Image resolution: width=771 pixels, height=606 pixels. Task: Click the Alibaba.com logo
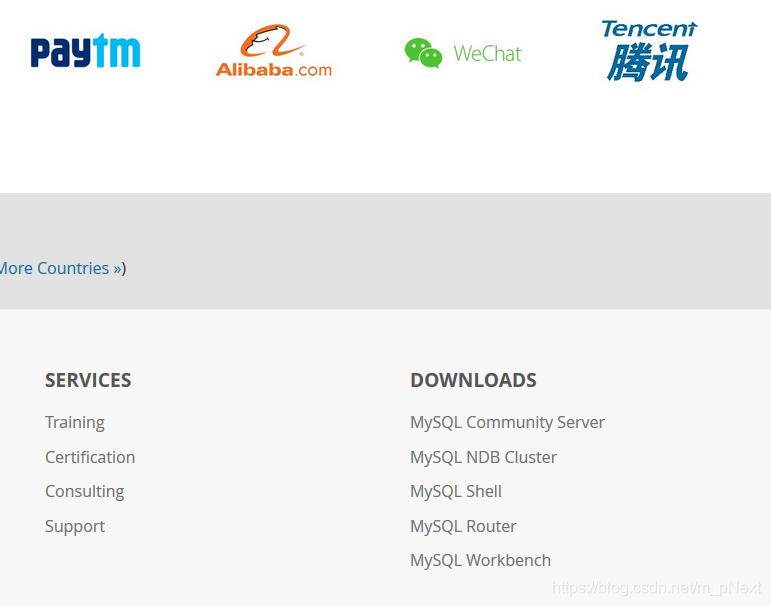click(273, 51)
